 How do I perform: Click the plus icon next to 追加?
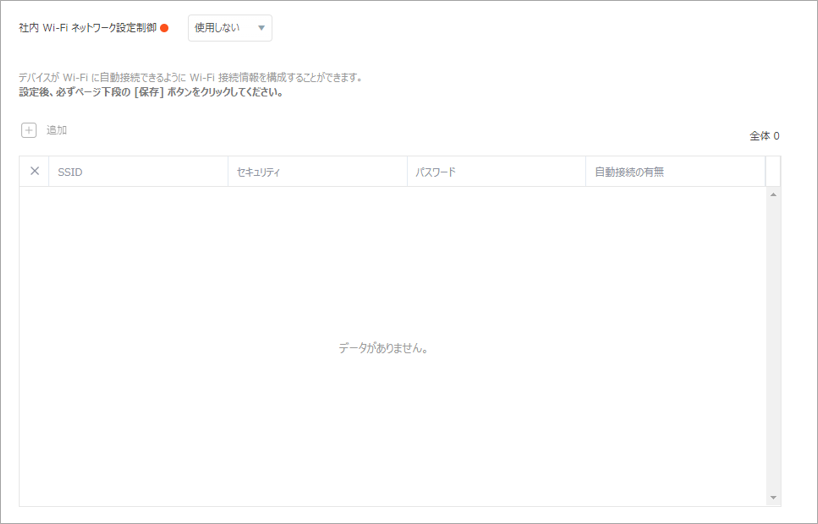click(29, 130)
